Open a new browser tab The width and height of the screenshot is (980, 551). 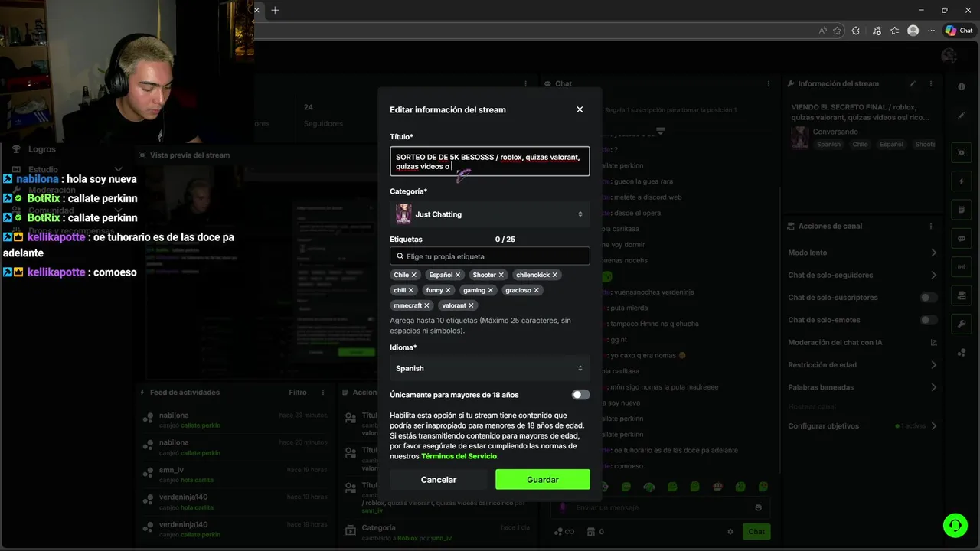point(275,10)
